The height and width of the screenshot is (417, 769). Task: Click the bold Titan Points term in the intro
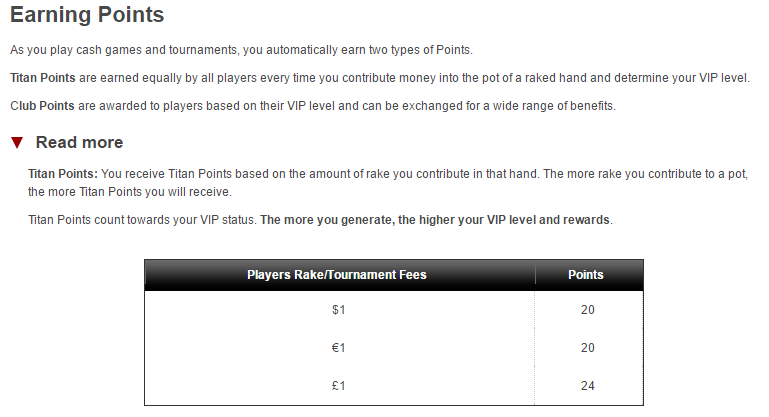tap(43, 78)
